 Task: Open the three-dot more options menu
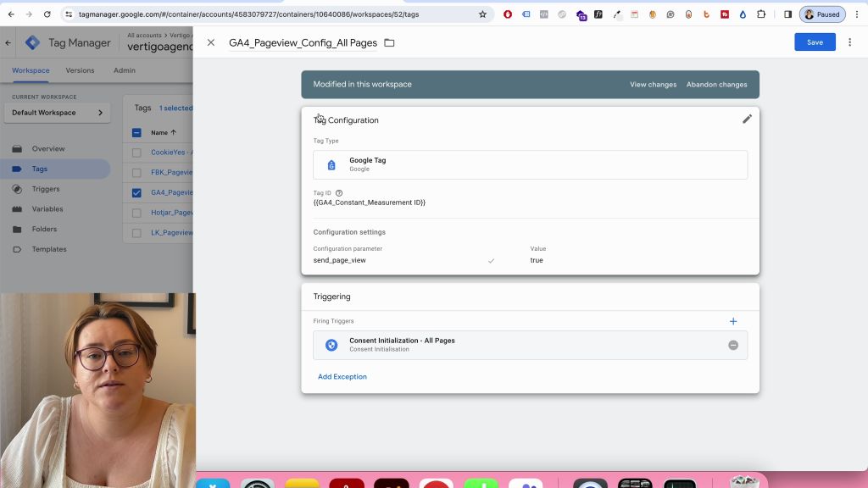click(x=849, y=42)
